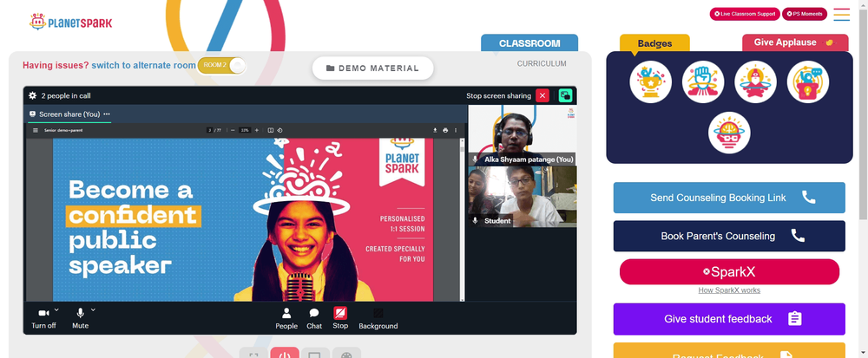Click the Request Feedback button
Viewport: 868px width, 358px height.
click(x=729, y=351)
